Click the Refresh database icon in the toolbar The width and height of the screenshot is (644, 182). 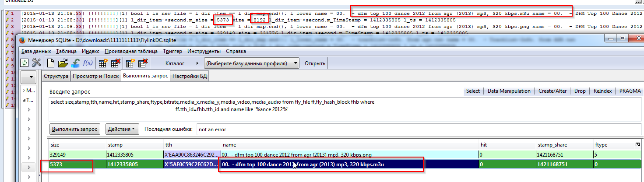25,63
